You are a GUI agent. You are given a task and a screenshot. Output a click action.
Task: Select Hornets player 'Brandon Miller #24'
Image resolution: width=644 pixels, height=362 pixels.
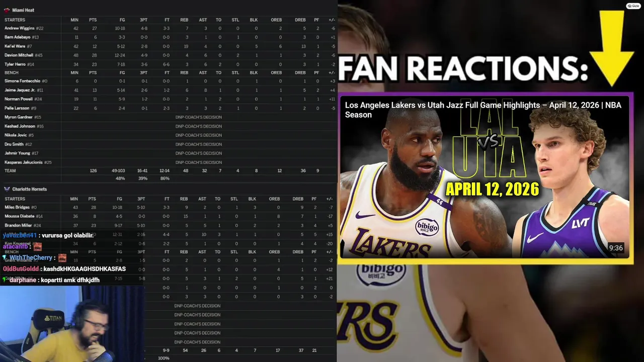23,225
